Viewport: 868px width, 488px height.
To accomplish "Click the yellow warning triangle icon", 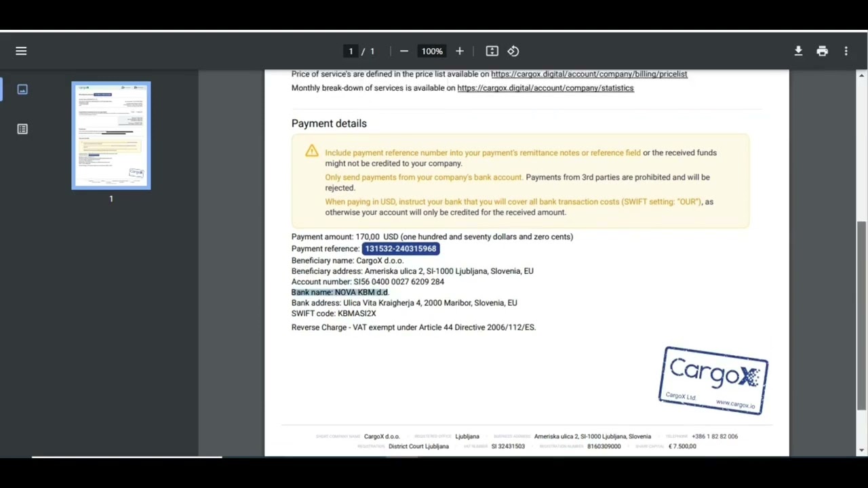I will pos(311,151).
